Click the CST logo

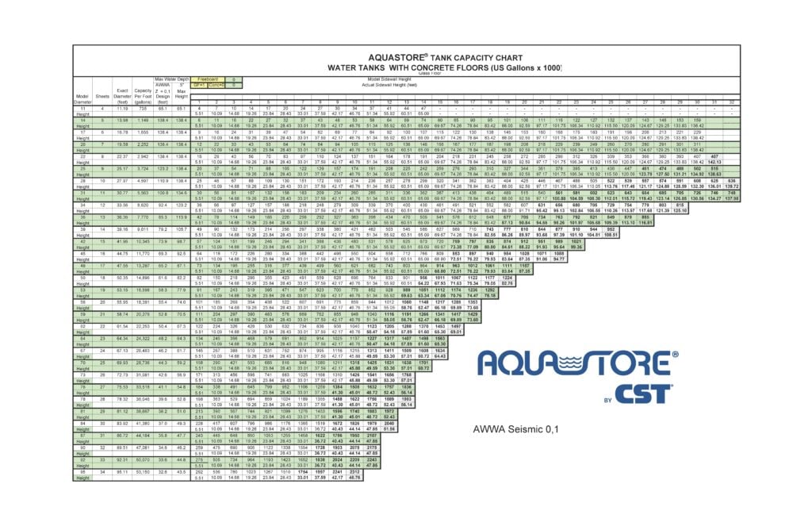[x=644, y=394]
